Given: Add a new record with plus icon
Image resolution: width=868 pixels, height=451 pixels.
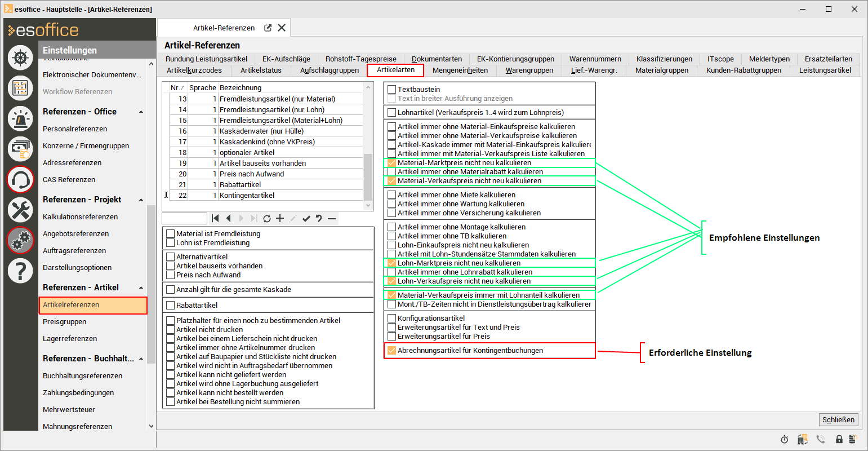Looking at the screenshot, I should pos(280,218).
